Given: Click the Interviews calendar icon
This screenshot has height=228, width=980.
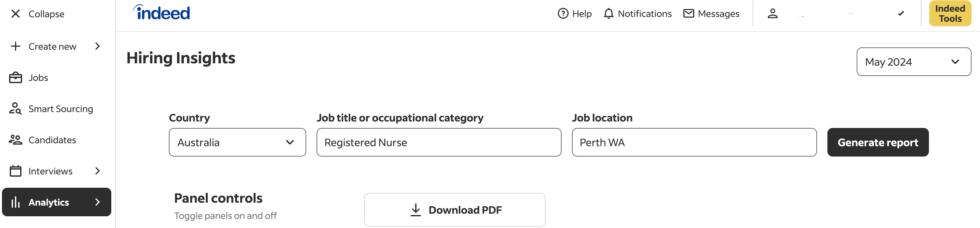Looking at the screenshot, I should 16,171.
